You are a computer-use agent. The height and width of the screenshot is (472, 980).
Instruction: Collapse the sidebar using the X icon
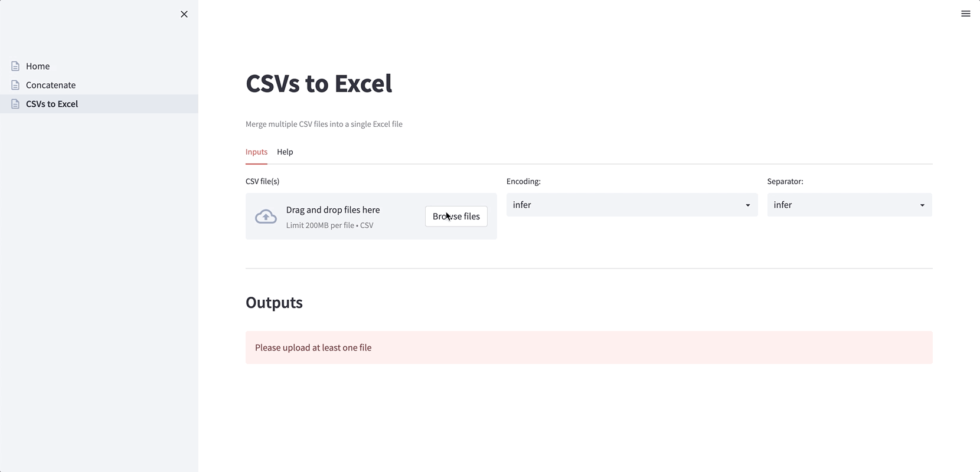pyautogui.click(x=184, y=14)
